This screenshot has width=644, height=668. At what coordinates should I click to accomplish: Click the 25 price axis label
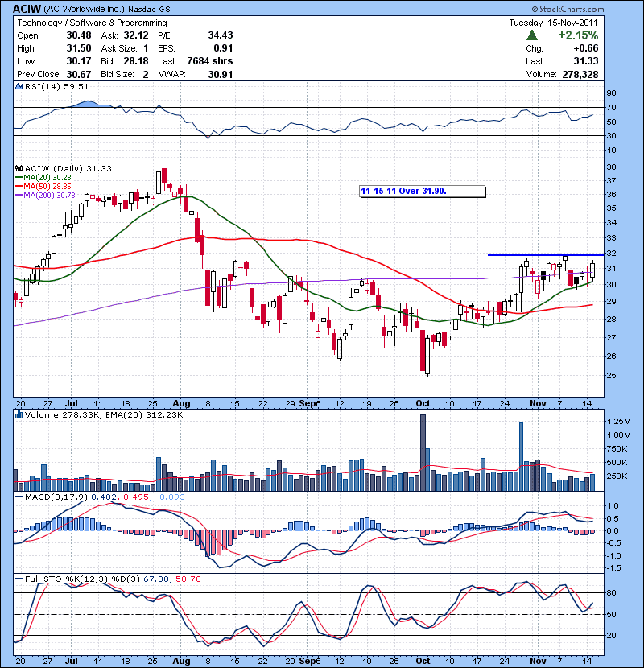tap(611, 375)
